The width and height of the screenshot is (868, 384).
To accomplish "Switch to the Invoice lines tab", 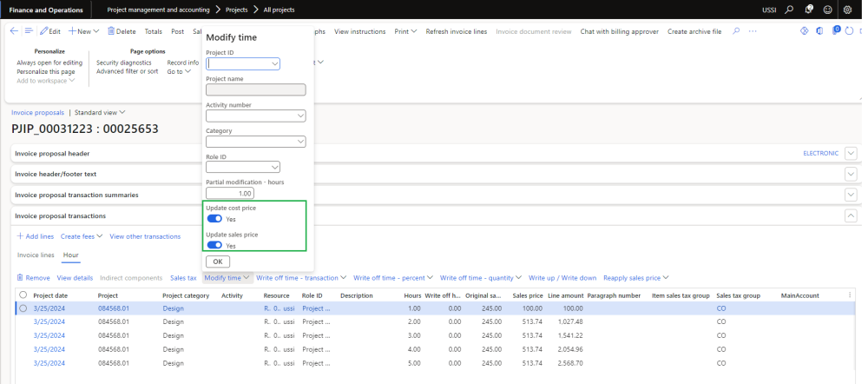I will 35,255.
